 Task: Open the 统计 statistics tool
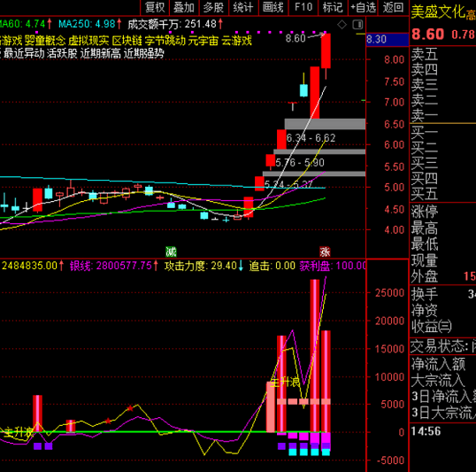[x=243, y=7]
